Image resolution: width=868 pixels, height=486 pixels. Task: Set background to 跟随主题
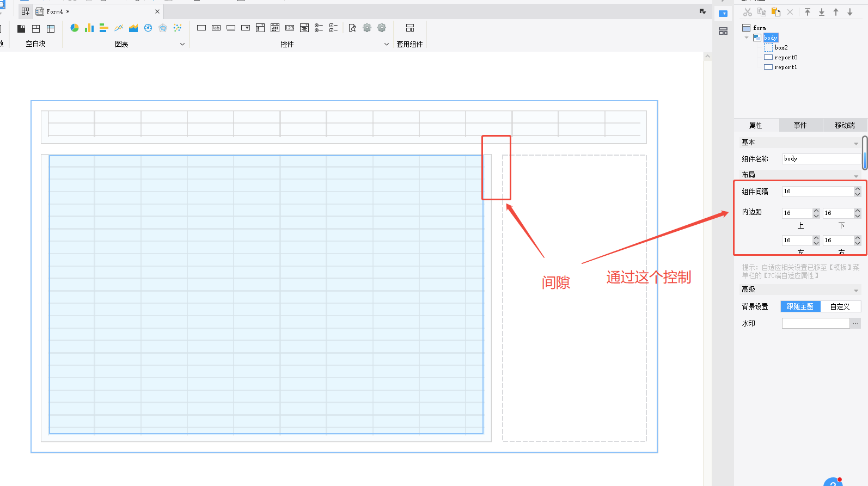(800, 306)
